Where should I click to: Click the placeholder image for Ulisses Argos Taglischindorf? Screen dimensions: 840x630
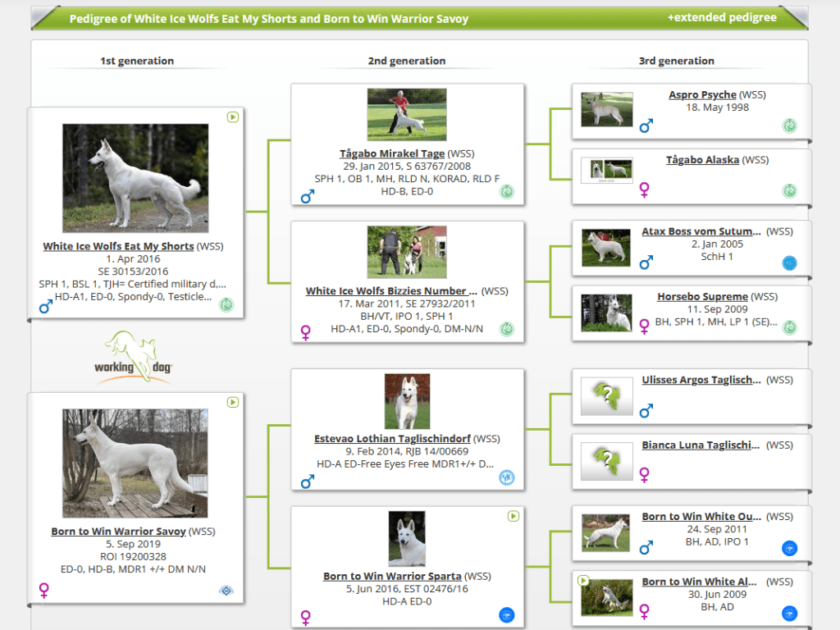coord(607,395)
